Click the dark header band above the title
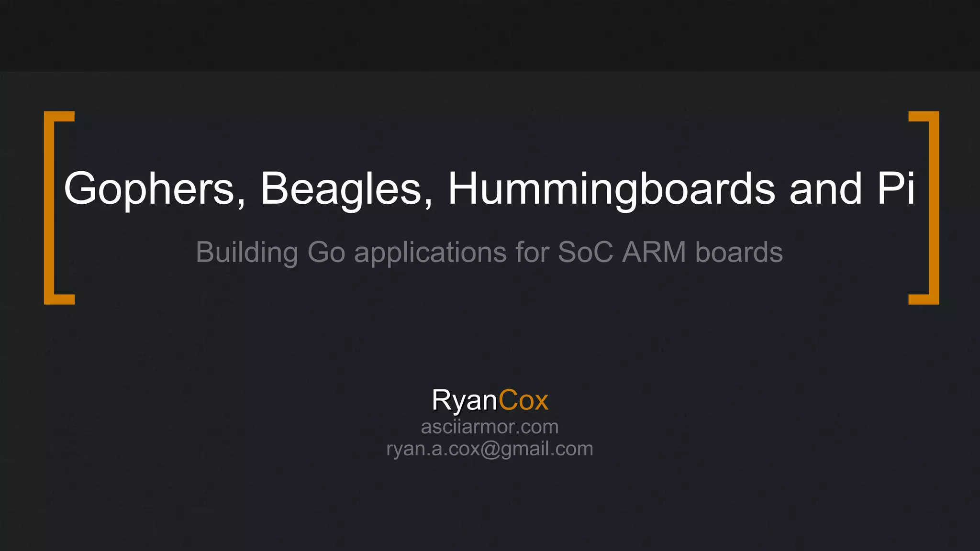This screenshot has width=980, height=551. (490, 36)
